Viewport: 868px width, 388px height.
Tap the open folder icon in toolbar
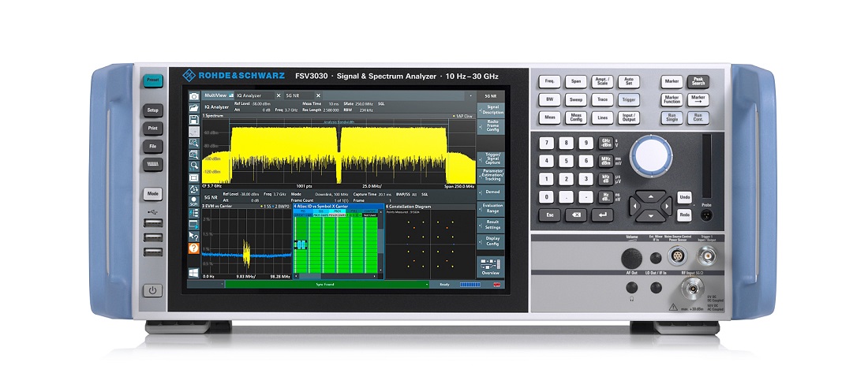pyautogui.click(x=194, y=108)
